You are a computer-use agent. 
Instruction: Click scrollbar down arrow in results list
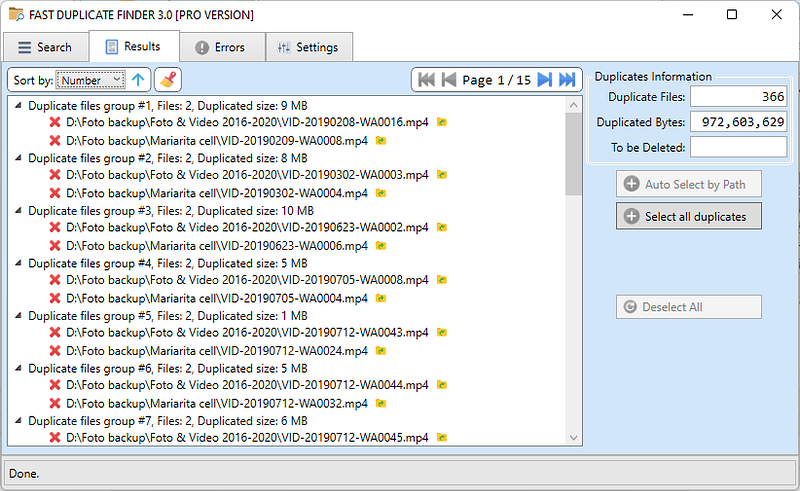(x=573, y=437)
